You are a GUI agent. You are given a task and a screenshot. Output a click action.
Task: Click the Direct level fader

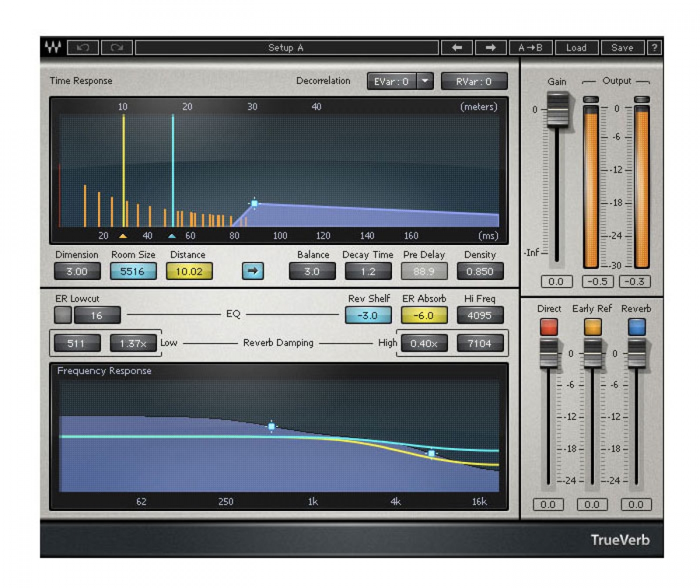548,353
